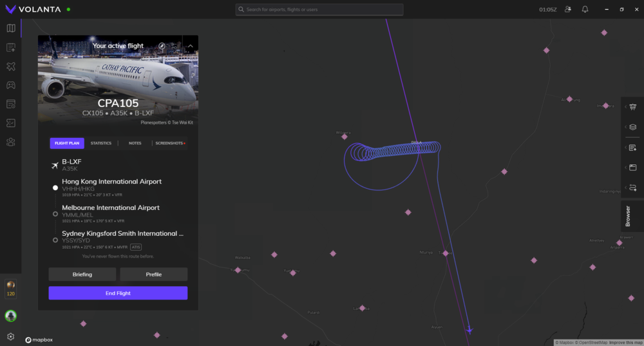Click the Prefile button

(x=153, y=274)
